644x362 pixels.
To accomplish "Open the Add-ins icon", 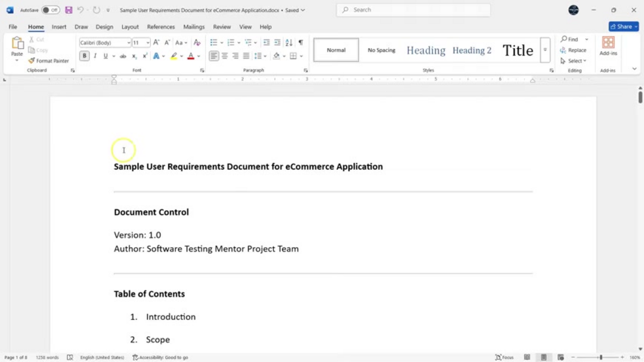I will 608,47.
